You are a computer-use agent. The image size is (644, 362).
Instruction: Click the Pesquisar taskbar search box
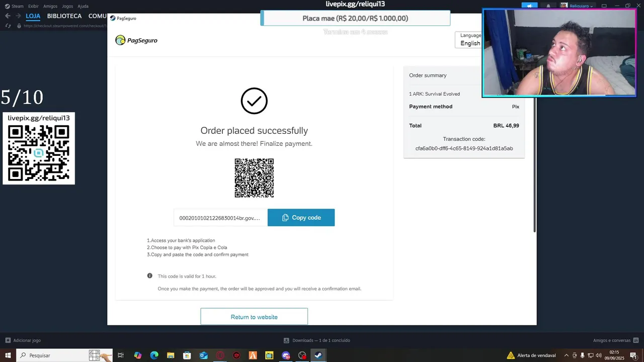pos(64,355)
